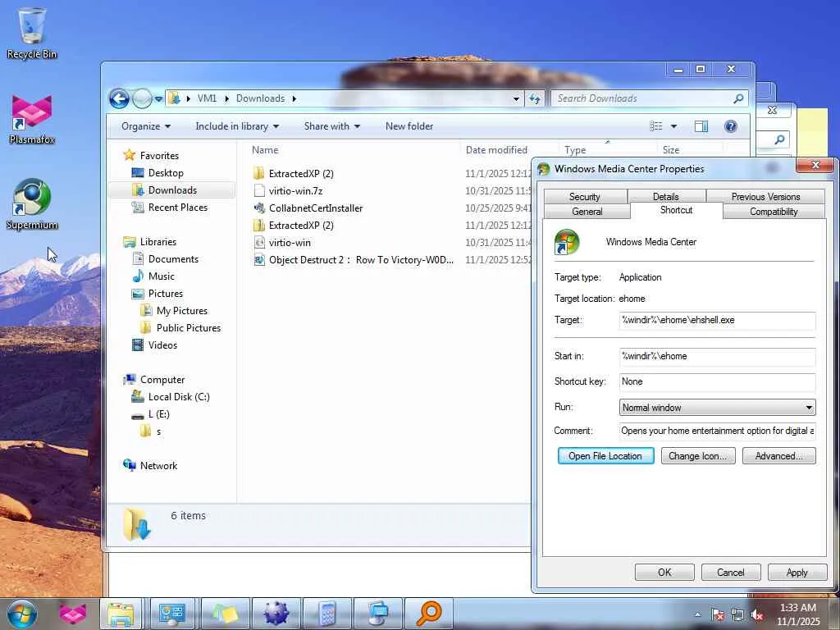This screenshot has width=840, height=630.
Task: Go back with the Explorer back arrow
Action: [x=119, y=98]
